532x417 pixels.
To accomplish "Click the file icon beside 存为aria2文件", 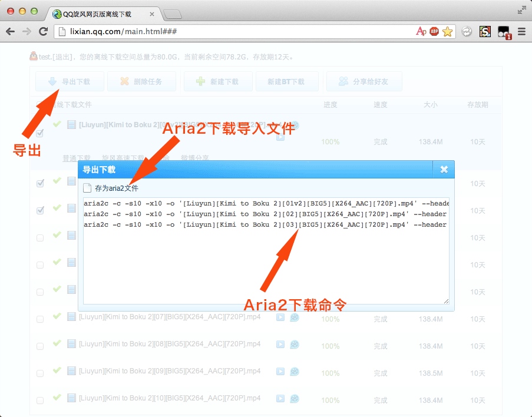I will (x=87, y=188).
